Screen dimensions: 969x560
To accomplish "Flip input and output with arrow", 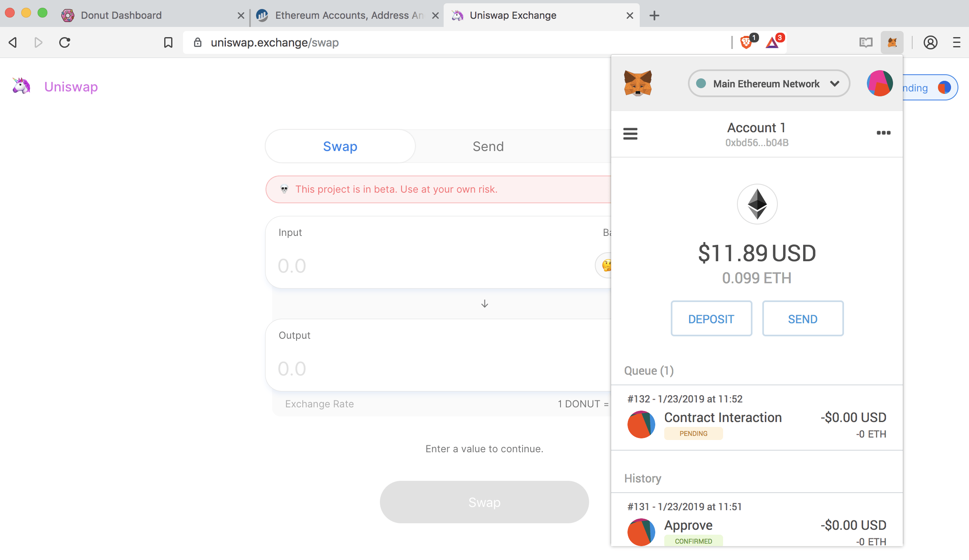I will [484, 304].
